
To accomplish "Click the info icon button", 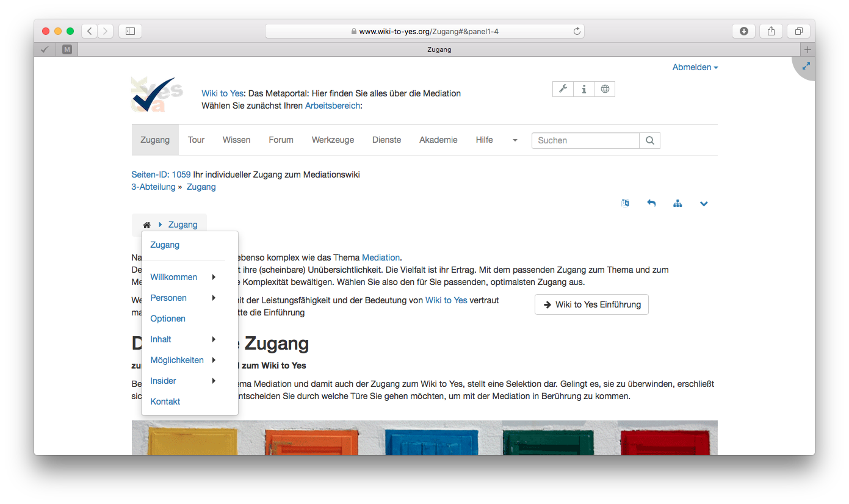I will pyautogui.click(x=583, y=89).
